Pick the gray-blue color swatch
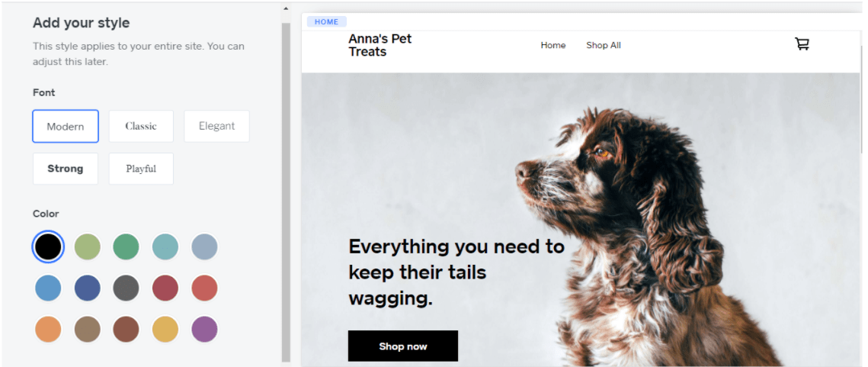868x367 pixels. pos(204,246)
